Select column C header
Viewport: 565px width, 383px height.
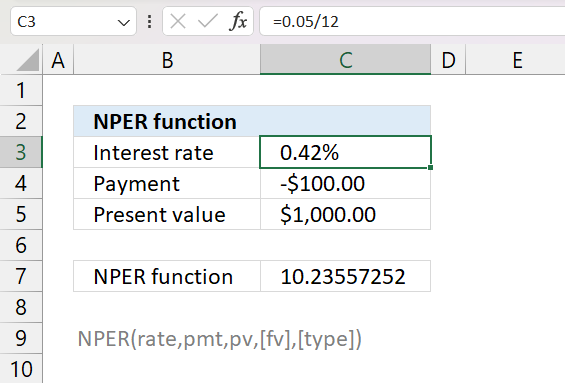345,59
